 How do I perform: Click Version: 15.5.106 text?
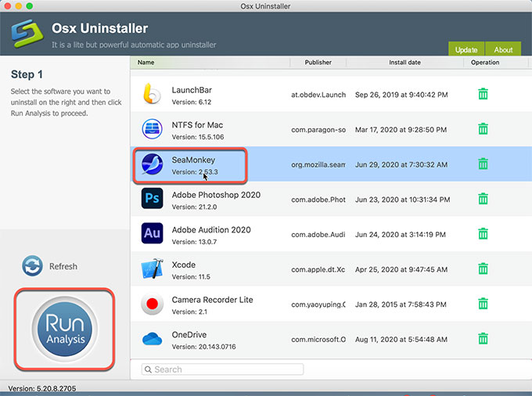198,137
